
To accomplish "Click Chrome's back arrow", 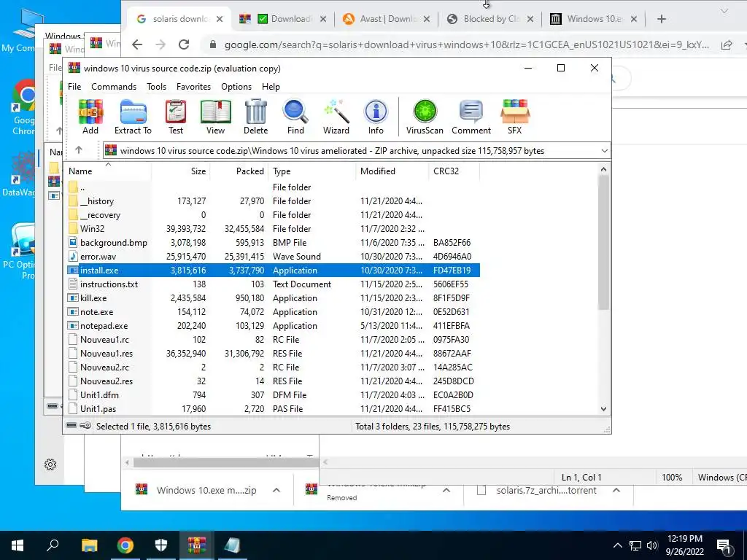I will tap(137, 44).
